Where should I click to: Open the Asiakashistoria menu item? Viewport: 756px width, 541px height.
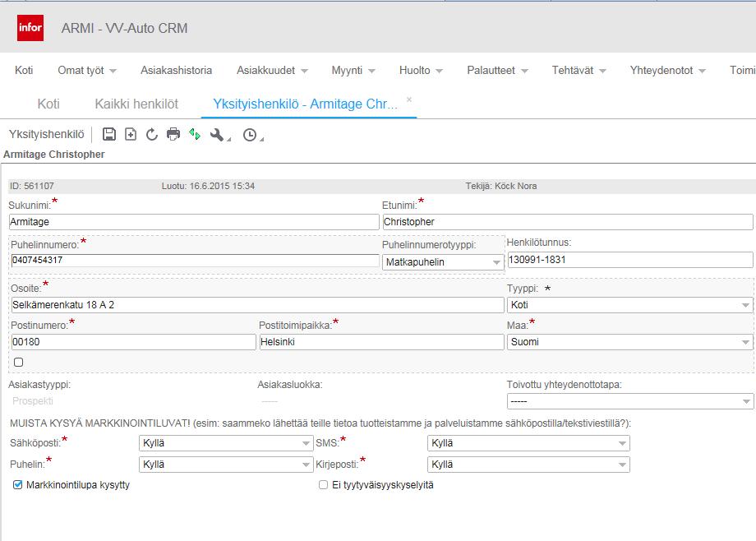click(x=177, y=71)
